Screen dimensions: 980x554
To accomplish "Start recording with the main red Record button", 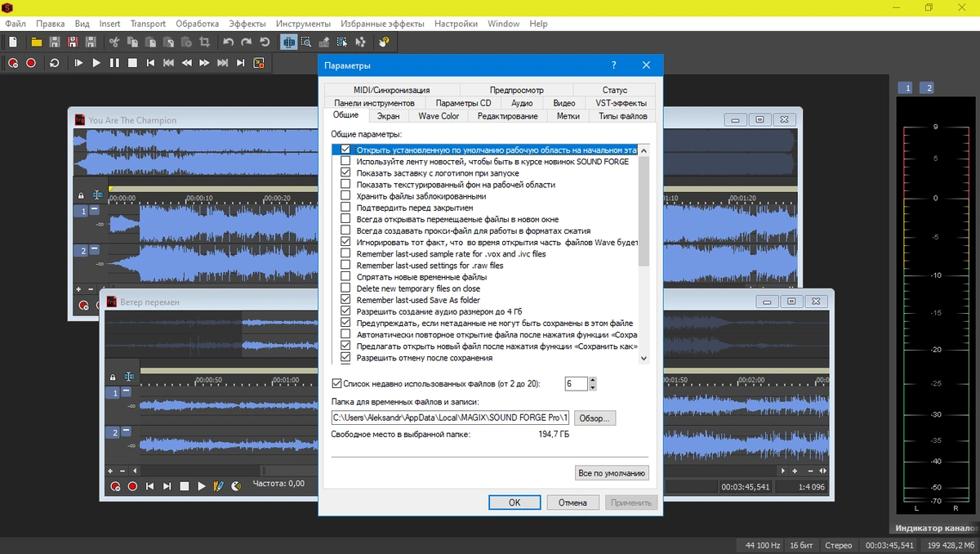I will (31, 63).
